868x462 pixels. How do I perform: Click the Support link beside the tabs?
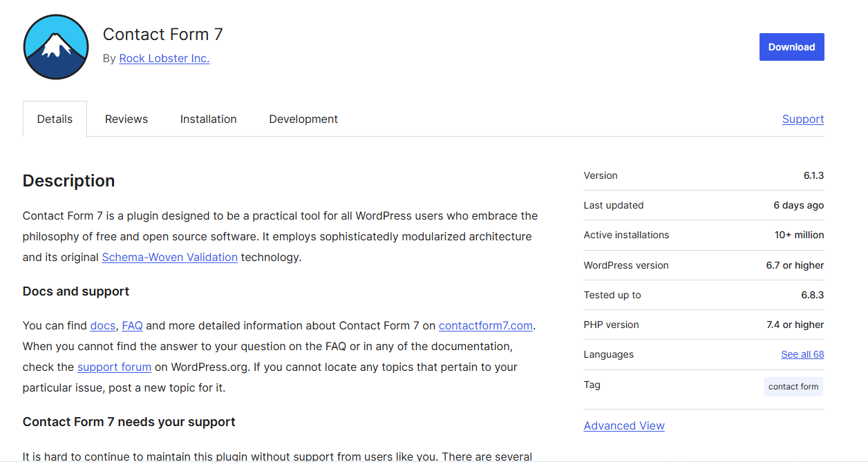pos(802,119)
